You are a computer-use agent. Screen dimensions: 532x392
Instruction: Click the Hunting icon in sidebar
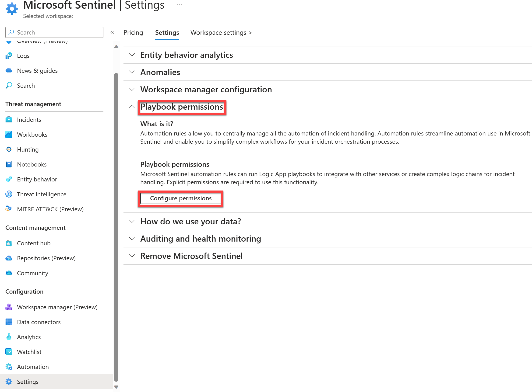(9, 149)
